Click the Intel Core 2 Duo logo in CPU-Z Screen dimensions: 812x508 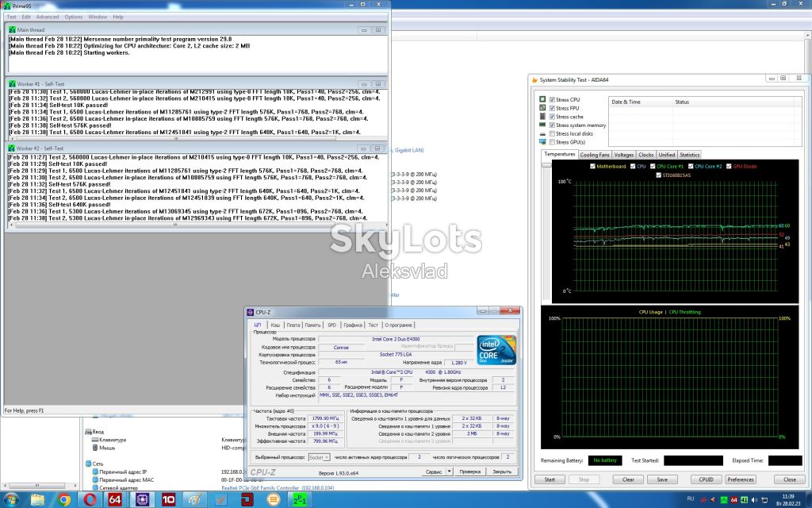(496, 350)
